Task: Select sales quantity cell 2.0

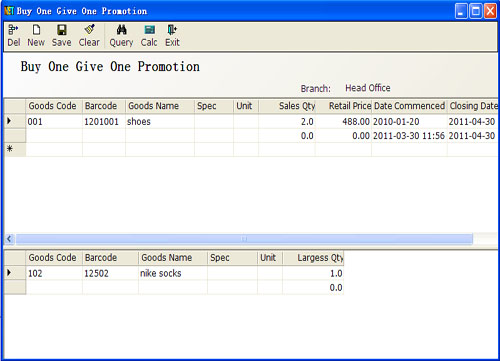Action: [x=287, y=122]
